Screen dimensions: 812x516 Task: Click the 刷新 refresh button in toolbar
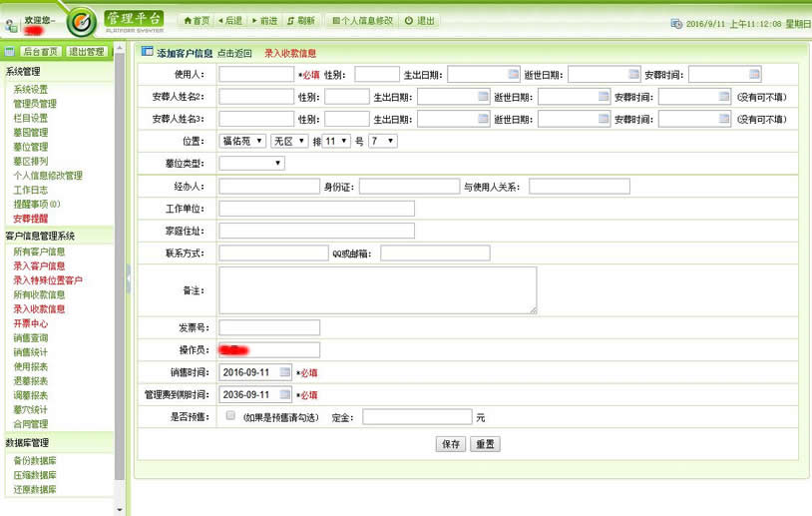(300, 20)
